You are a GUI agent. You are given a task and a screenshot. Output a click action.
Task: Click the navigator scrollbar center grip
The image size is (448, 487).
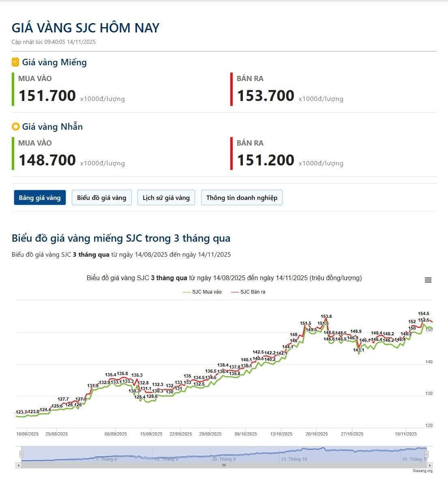[x=224, y=465]
